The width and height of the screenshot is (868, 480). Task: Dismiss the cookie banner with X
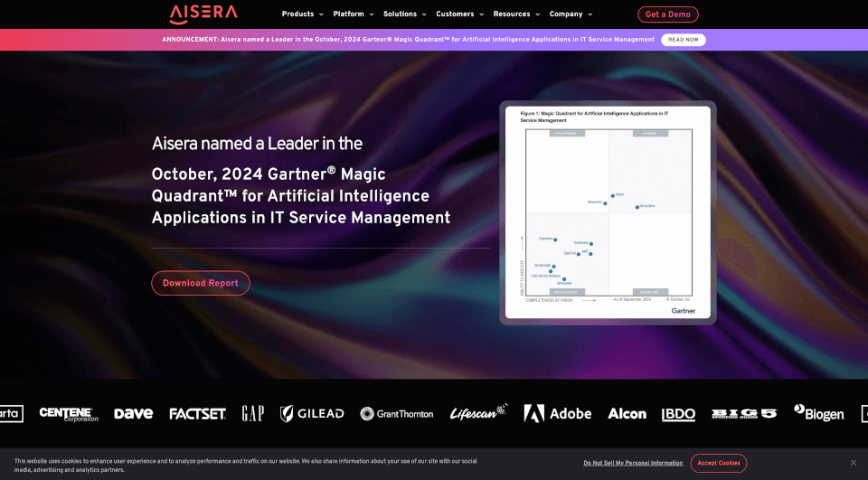tap(853, 463)
